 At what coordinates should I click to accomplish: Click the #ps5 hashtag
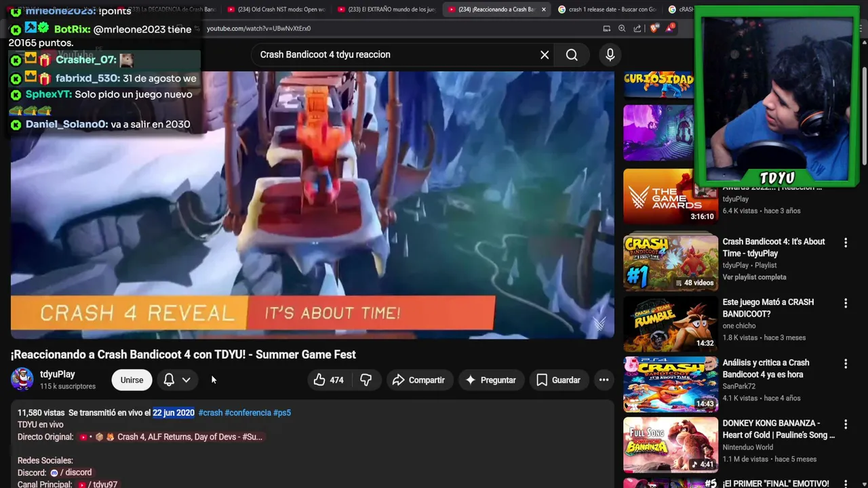tap(282, 413)
